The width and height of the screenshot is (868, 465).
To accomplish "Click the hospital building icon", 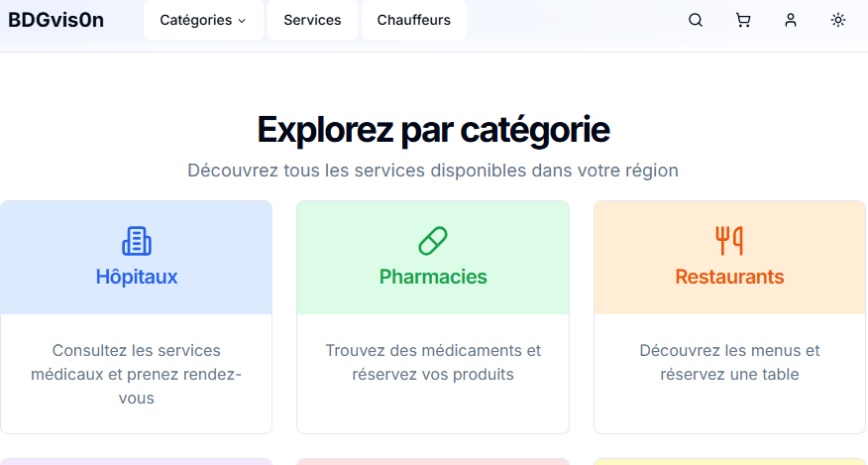I will click(x=137, y=241).
